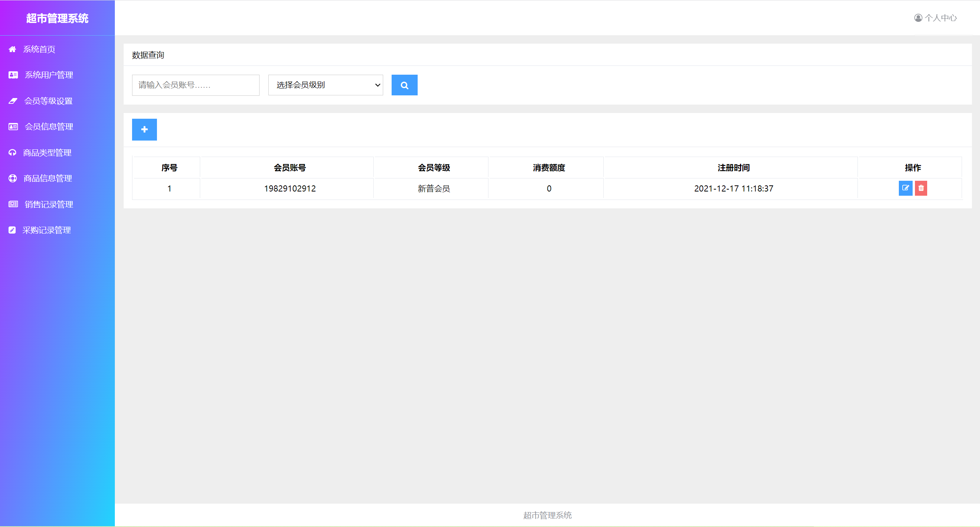Image resolution: width=980 pixels, height=527 pixels.
Task: Click the red trash delete icon
Action: click(x=921, y=188)
